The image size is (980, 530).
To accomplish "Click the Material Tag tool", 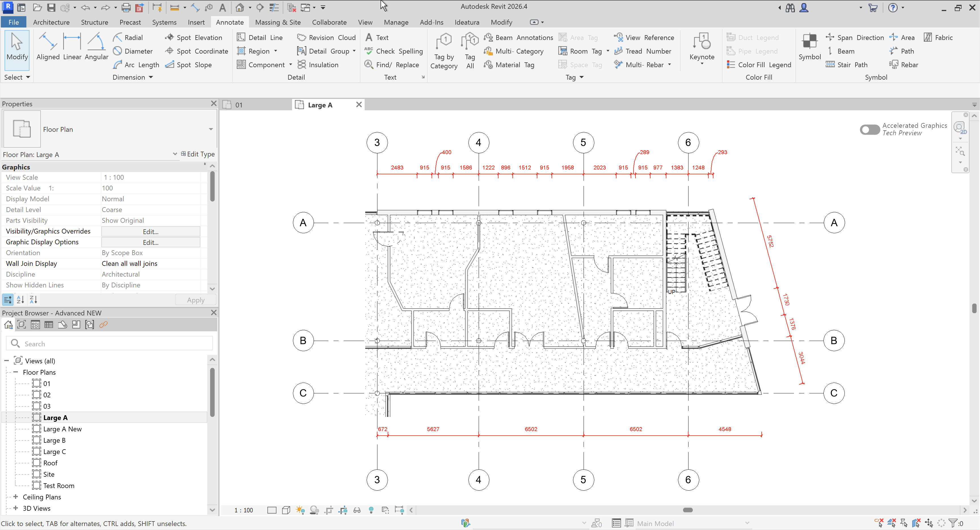I will pyautogui.click(x=509, y=65).
